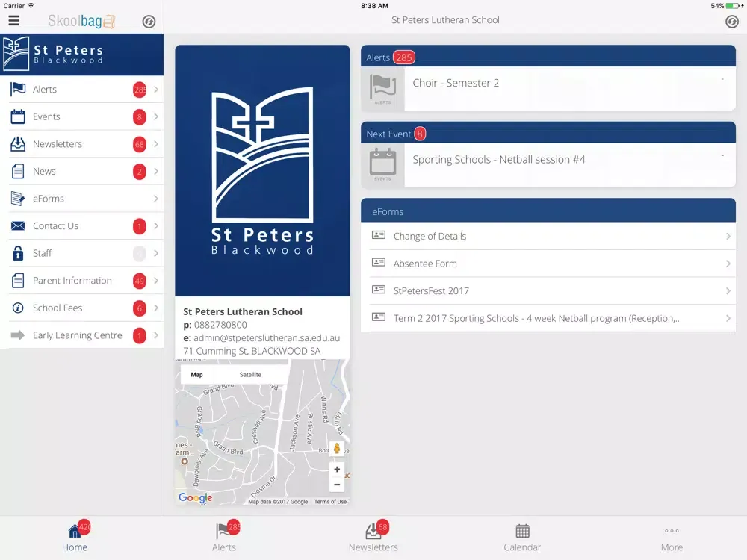
Task: Open Term 2 2017 Sporting Schools chevron
Action: [728, 318]
